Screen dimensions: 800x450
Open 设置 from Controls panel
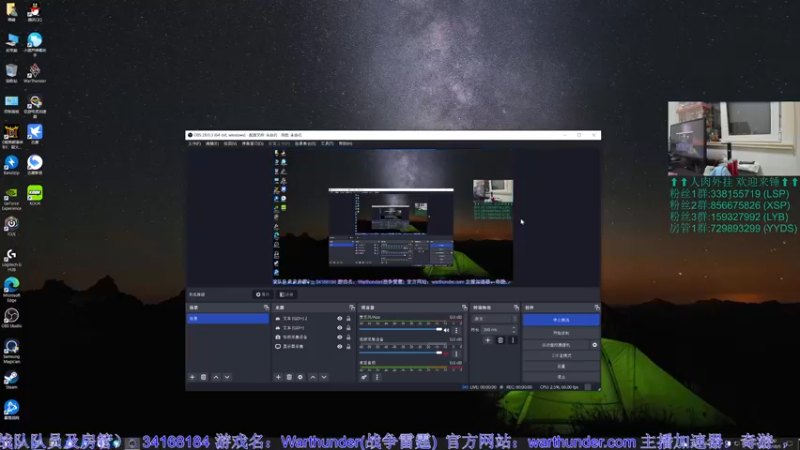tap(561, 366)
